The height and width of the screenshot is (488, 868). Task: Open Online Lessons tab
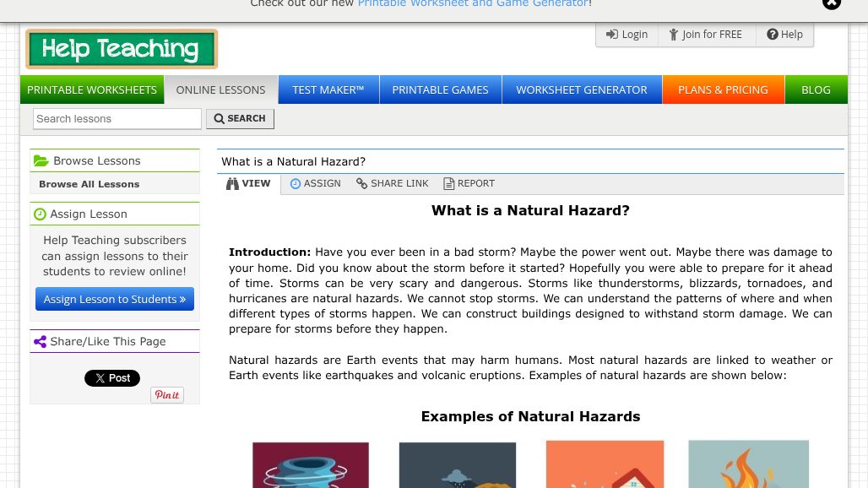[x=221, y=89]
